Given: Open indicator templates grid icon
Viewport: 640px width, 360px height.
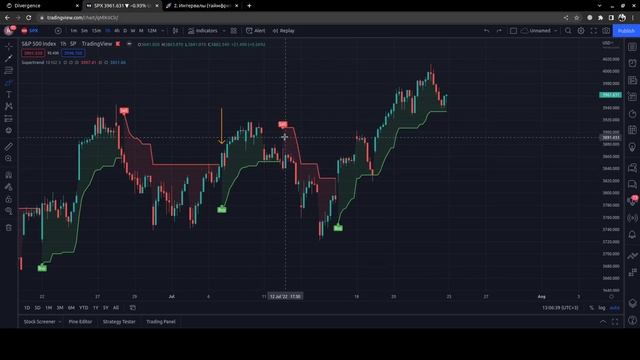Looking at the screenshot, I should [233, 31].
